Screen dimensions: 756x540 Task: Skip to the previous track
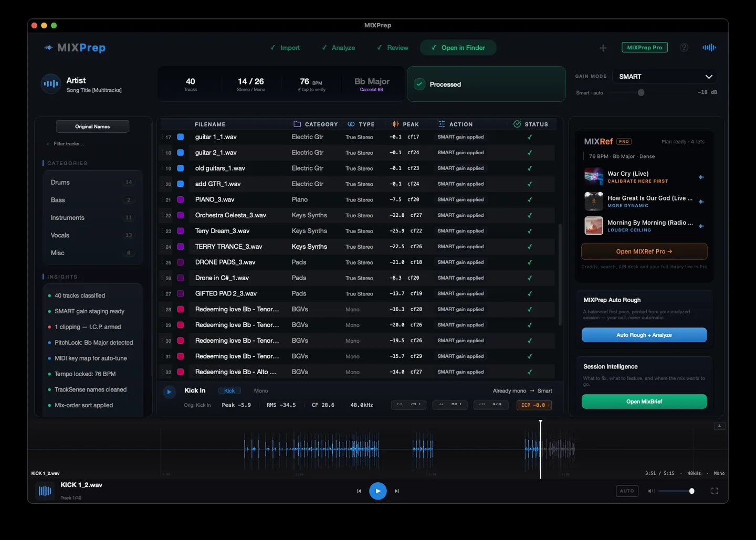coord(359,491)
